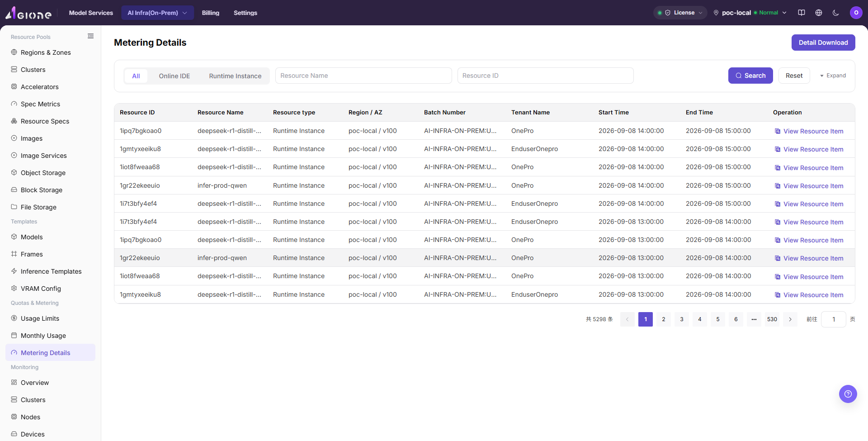Image resolution: width=868 pixels, height=441 pixels.
Task: Go to Object Storage
Action: [51, 173]
